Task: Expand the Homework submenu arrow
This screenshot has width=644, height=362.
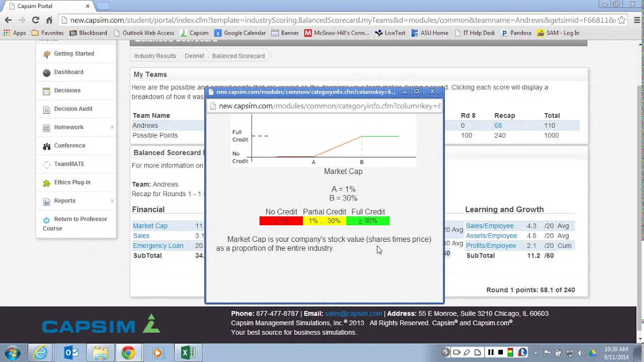Action: click(x=112, y=127)
